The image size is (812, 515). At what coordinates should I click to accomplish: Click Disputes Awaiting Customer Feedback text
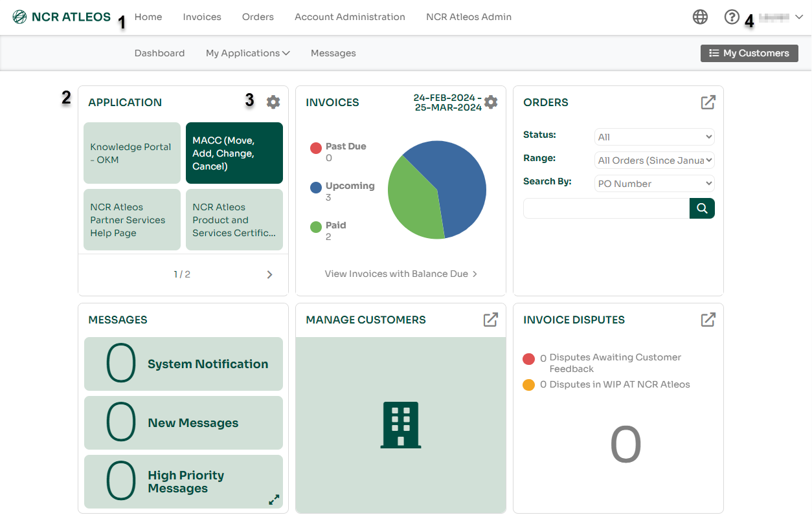[x=615, y=363]
